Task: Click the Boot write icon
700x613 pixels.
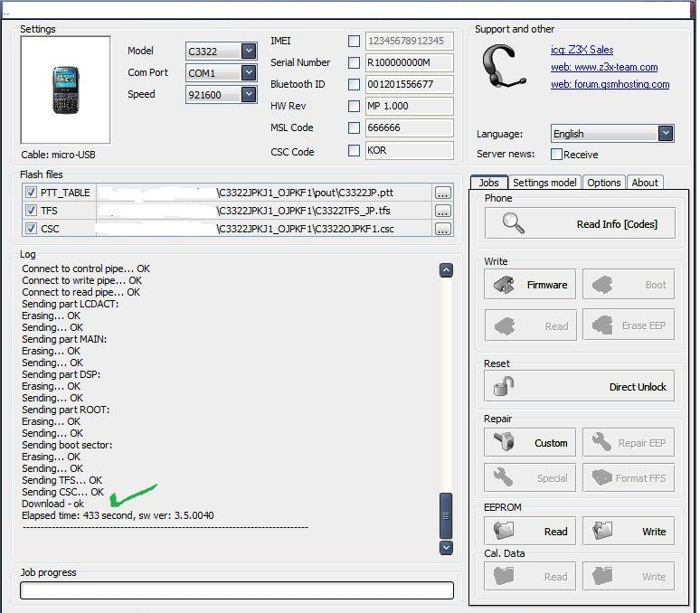Action: (x=602, y=285)
